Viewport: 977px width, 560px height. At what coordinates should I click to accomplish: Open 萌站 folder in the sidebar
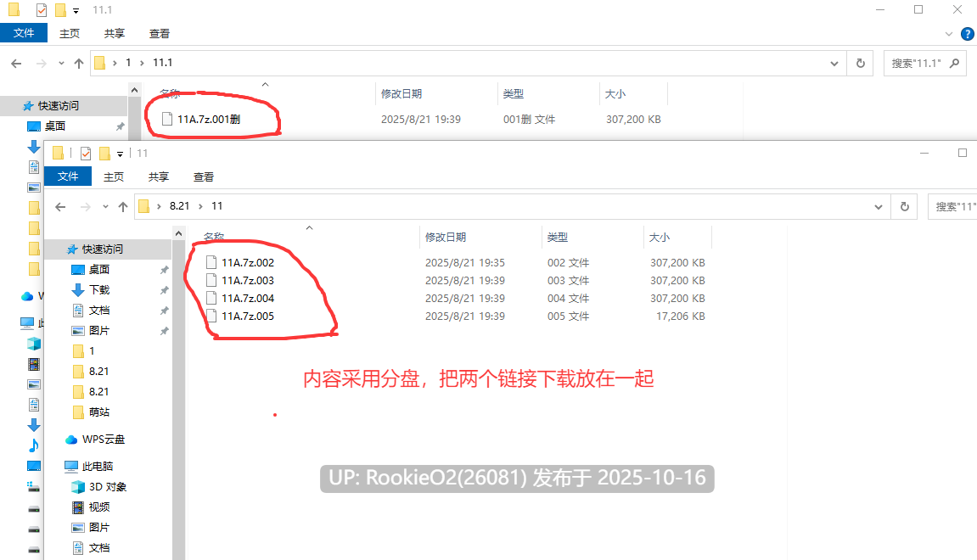tap(99, 412)
